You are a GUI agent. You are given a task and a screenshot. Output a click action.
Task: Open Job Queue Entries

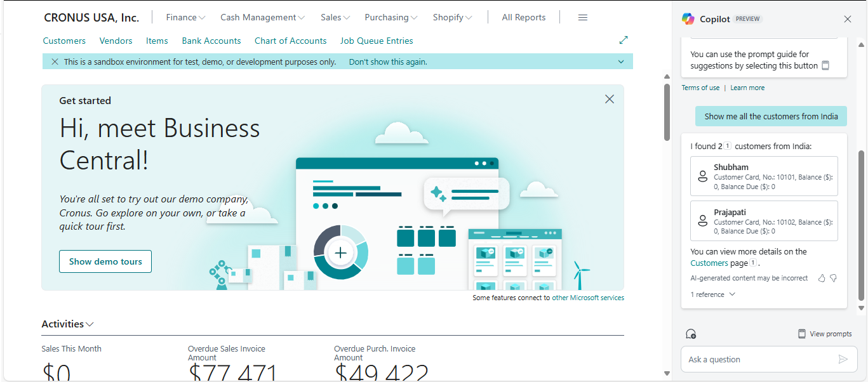[x=377, y=41]
